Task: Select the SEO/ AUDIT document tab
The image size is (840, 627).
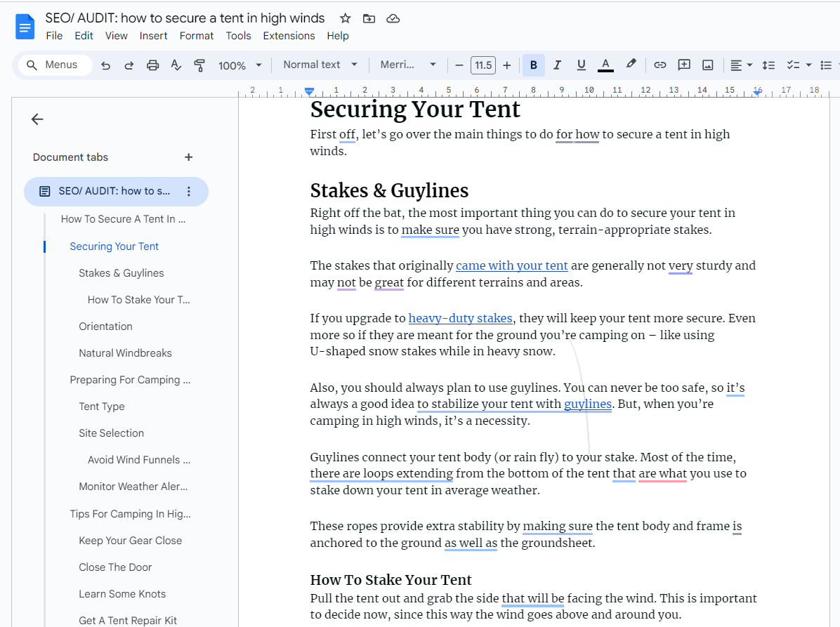Action: [116, 191]
